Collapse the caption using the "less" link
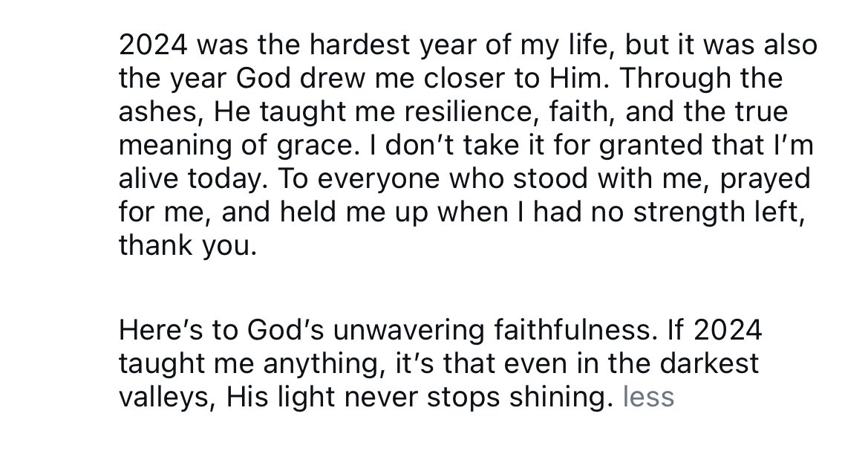This screenshot has height=454, width=868. coord(648,397)
